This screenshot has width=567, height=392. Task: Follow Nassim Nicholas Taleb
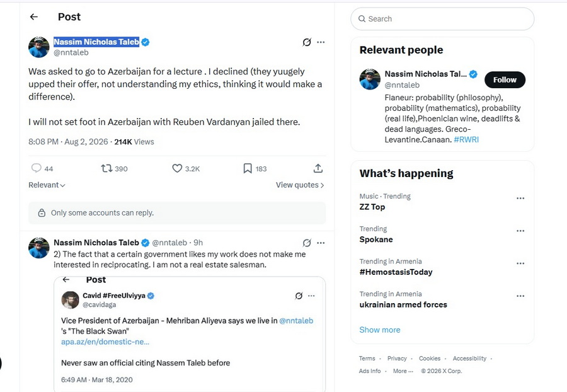(505, 79)
